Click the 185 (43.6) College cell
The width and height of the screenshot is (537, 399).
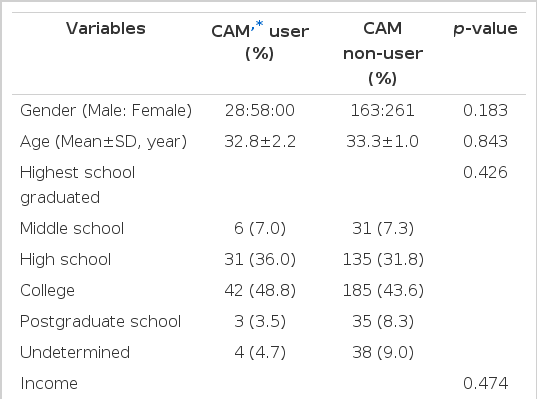pos(383,290)
